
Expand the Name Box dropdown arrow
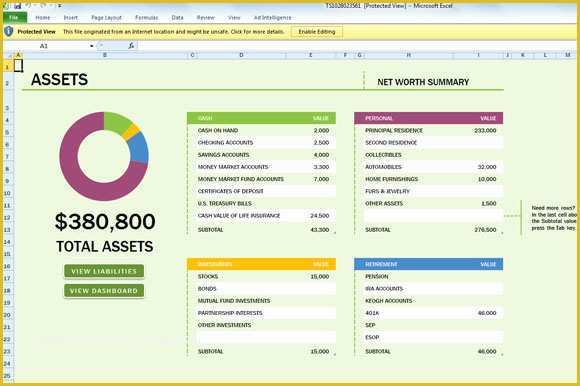91,46
